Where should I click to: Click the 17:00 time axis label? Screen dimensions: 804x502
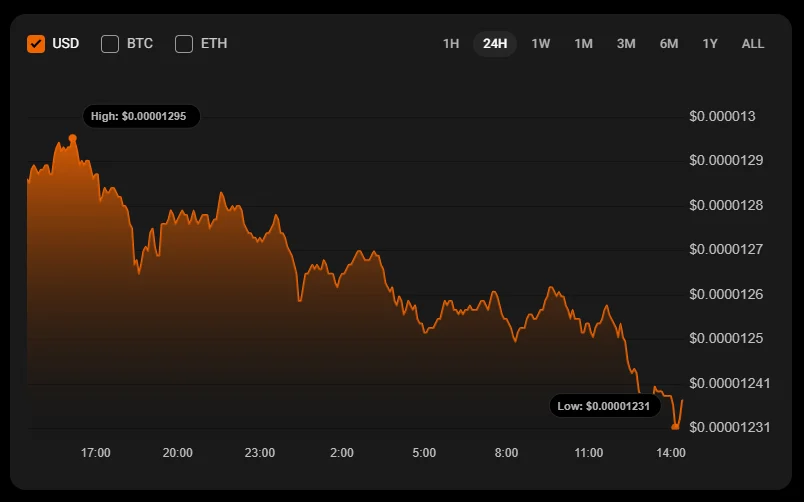tap(96, 453)
